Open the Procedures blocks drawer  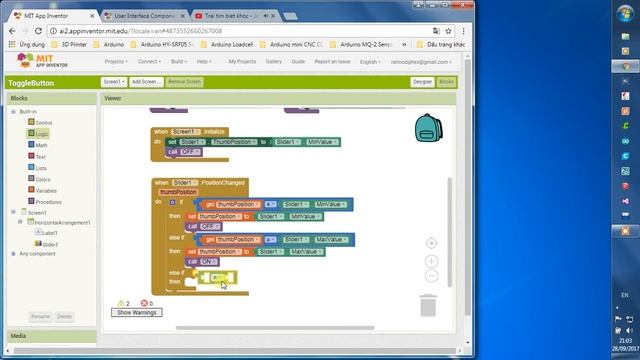(45, 202)
